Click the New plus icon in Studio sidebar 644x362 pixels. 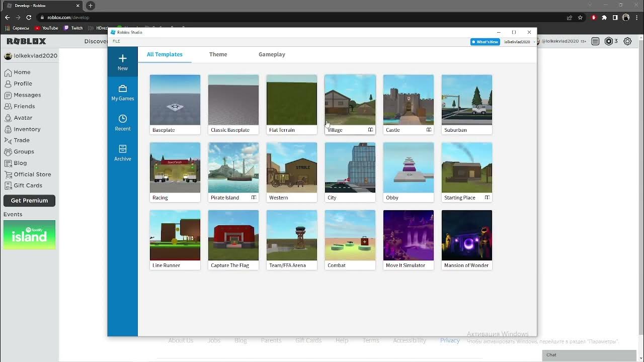pyautogui.click(x=123, y=58)
